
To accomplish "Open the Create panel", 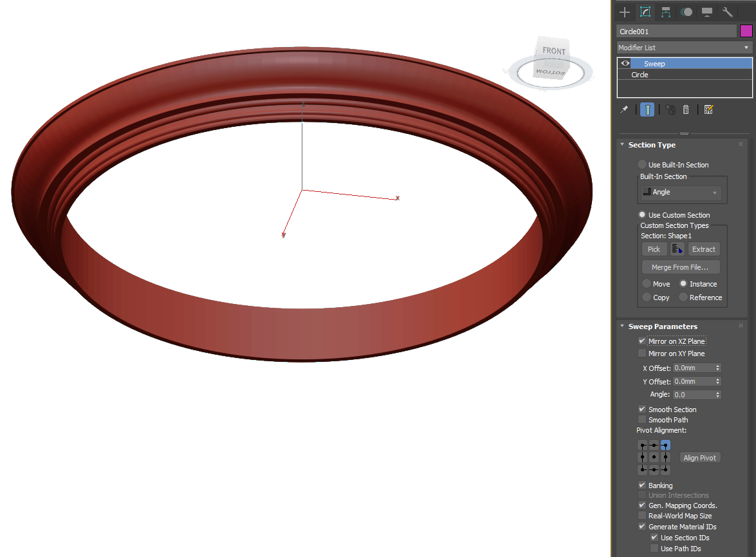I will coord(624,12).
